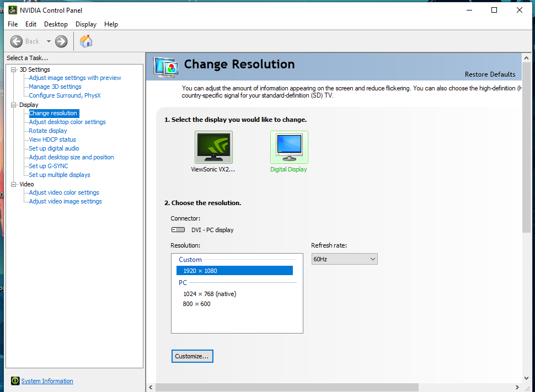Open Adjust image settings with preview

[74, 78]
